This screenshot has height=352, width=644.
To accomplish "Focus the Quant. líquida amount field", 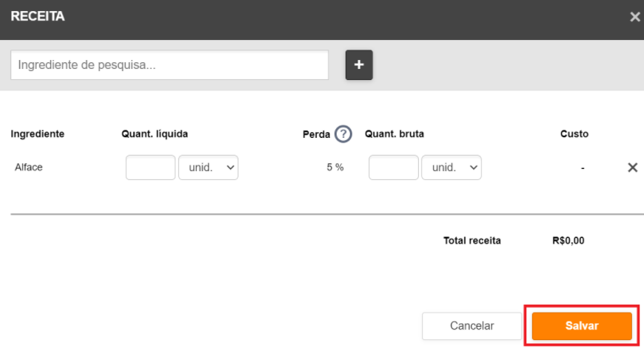I will point(150,167).
